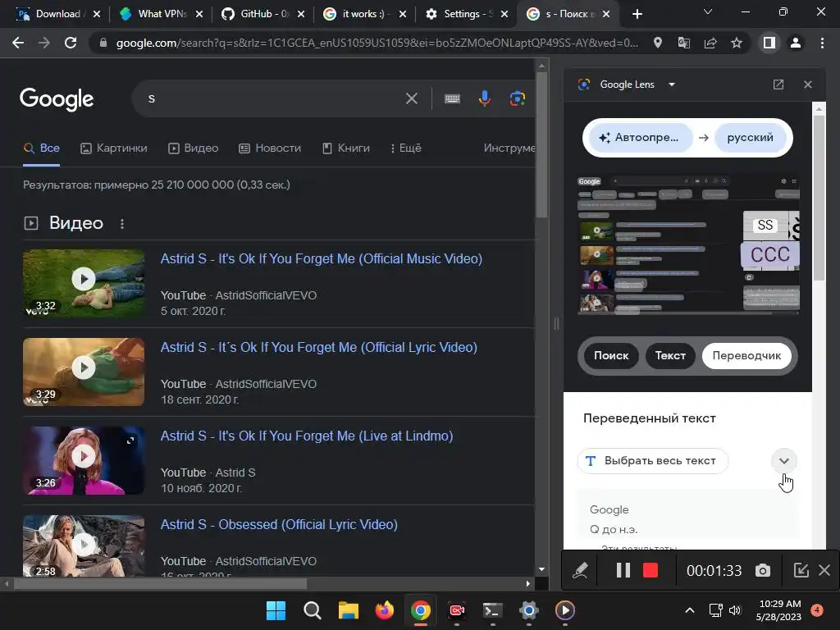Open the Видео search tab
840x630 pixels.
click(x=193, y=148)
